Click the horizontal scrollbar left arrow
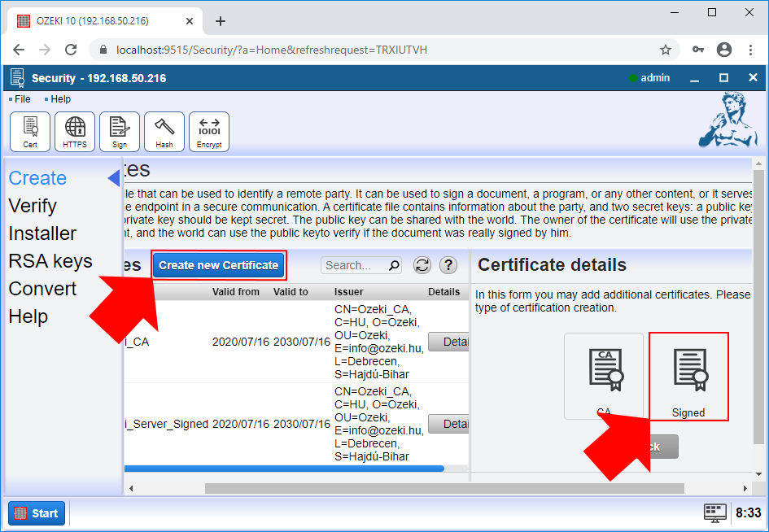The width and height of the screenshot is (769, 532). point(131,488)
